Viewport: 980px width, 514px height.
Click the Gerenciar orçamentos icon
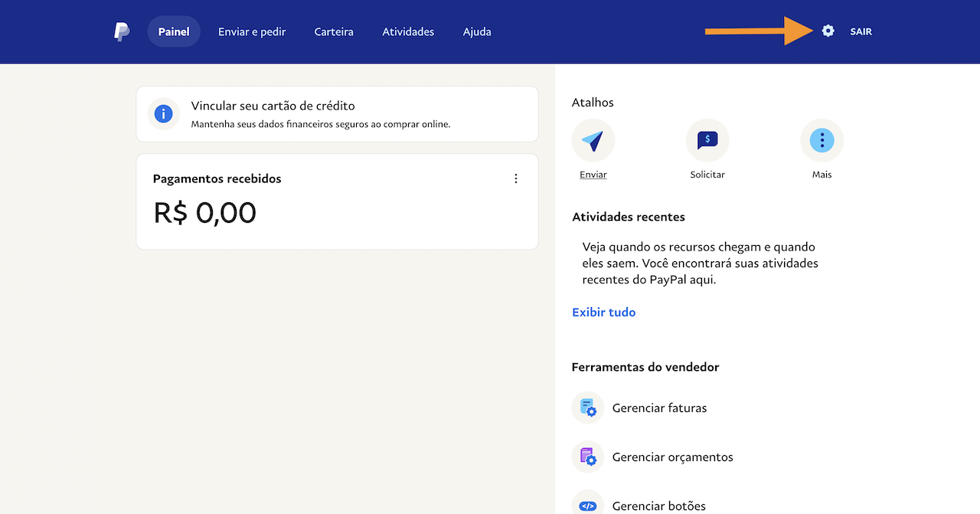pyautogui.click(x=588, y=457)
